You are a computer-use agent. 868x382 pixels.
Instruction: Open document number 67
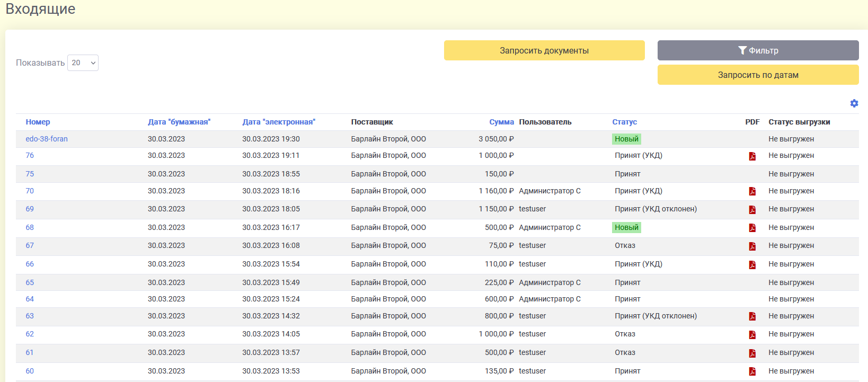click(x=30, y=245)
